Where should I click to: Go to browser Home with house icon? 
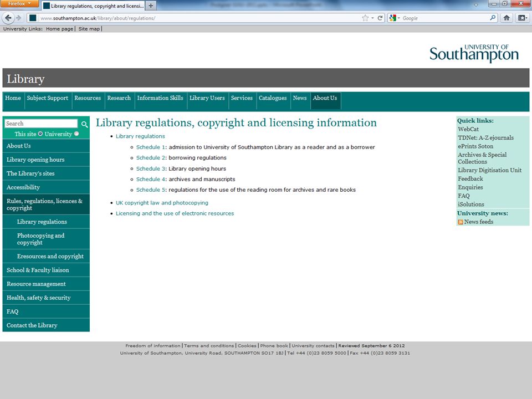pos(507,18)
